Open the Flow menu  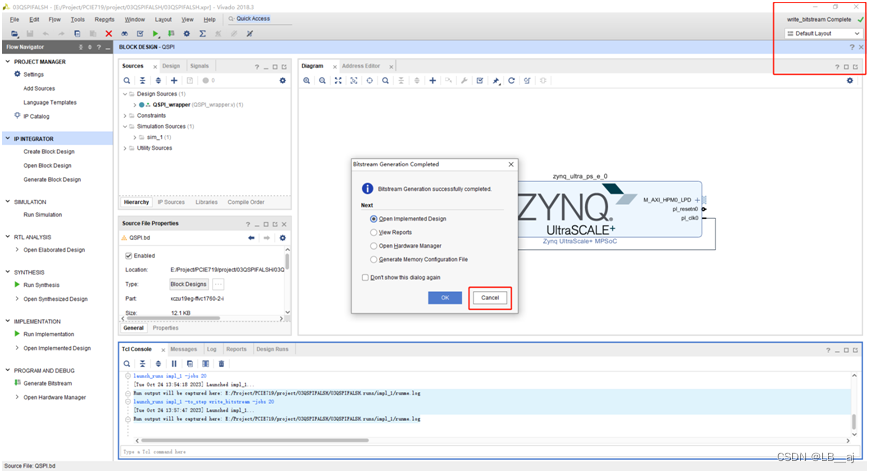[54, 19]
